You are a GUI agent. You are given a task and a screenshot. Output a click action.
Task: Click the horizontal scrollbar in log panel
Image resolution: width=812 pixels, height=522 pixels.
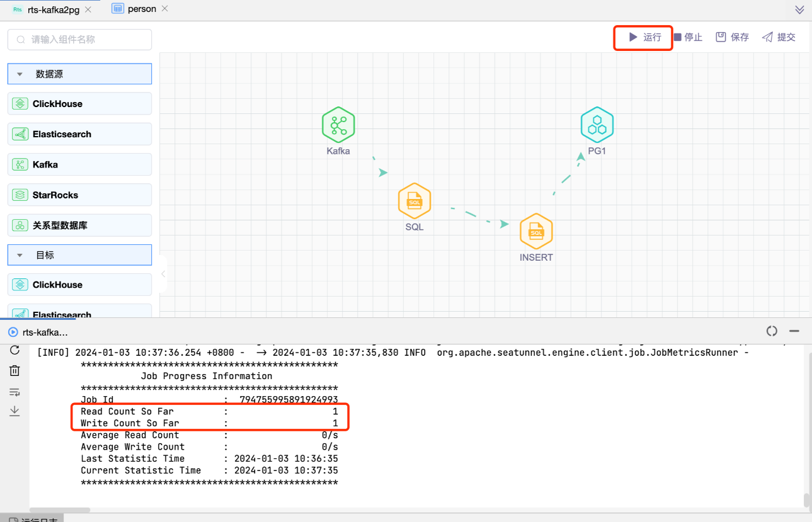[60, 510]
